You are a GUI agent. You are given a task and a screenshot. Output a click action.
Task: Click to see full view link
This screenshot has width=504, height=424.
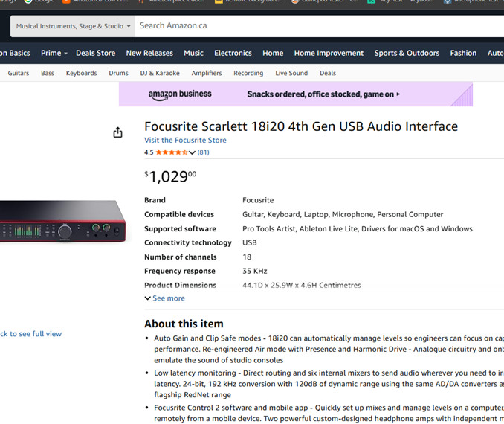point(31,334)
